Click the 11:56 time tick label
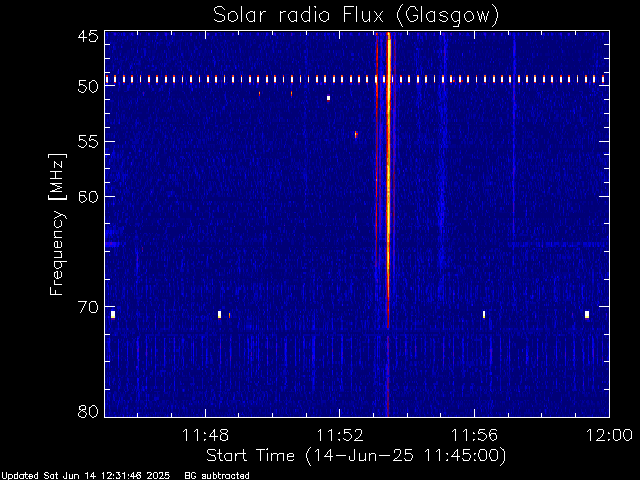Viewport: 640px width, 480px height. [474, 435]
